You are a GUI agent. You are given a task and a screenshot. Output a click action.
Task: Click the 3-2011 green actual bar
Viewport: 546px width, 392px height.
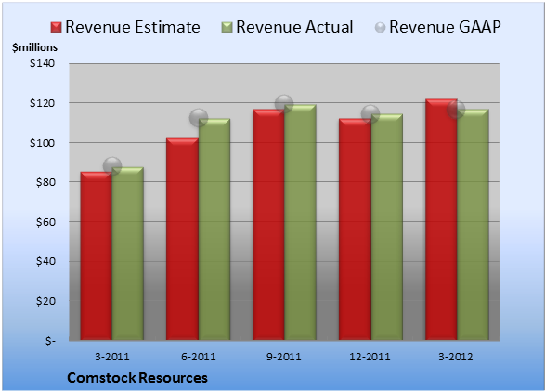pos(128,254)
